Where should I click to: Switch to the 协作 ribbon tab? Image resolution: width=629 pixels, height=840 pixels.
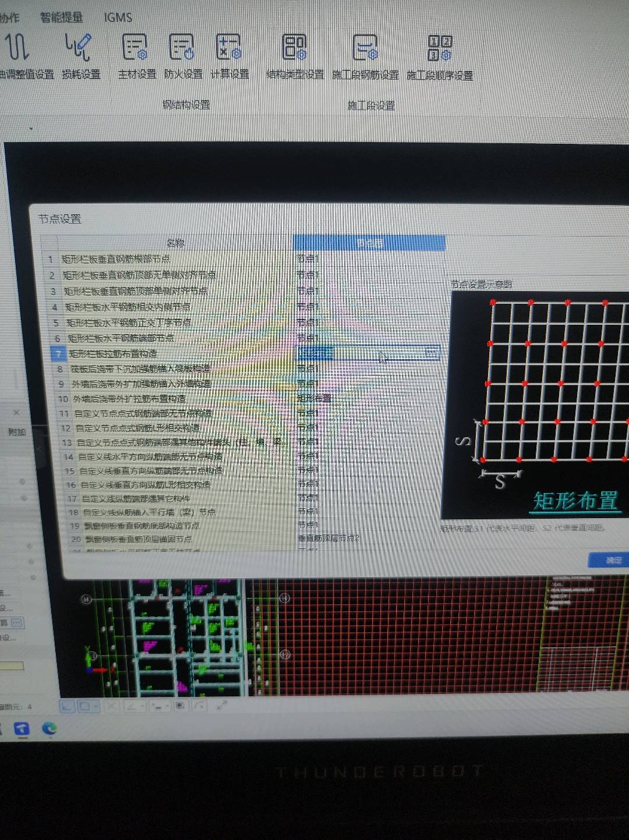point(9,18)
